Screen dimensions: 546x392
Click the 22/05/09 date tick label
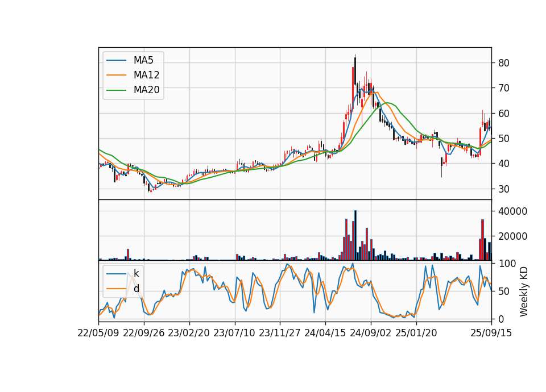pos(98,333)
